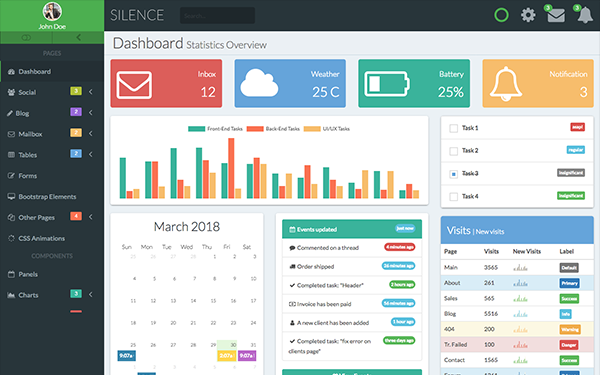Open 'Commented on a thread' event
Viewport: 600px width, 375px height.
pos(352,248)
